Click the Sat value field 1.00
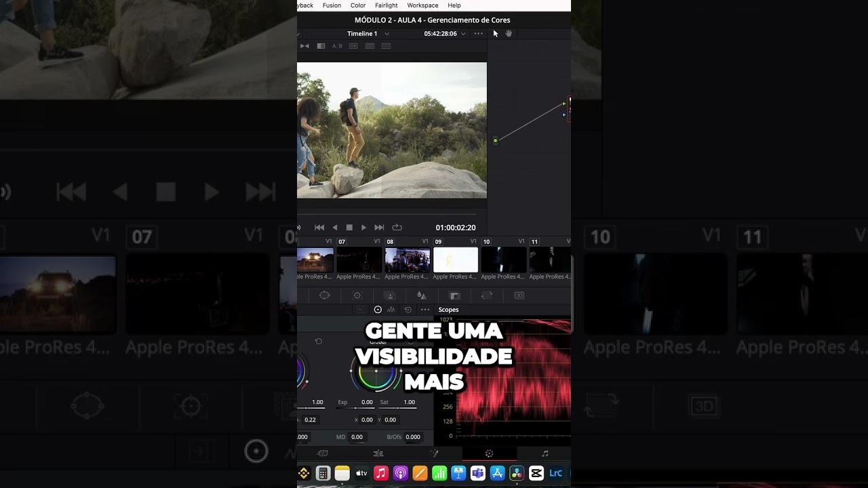The image size is (868, 488). [409, 402]
